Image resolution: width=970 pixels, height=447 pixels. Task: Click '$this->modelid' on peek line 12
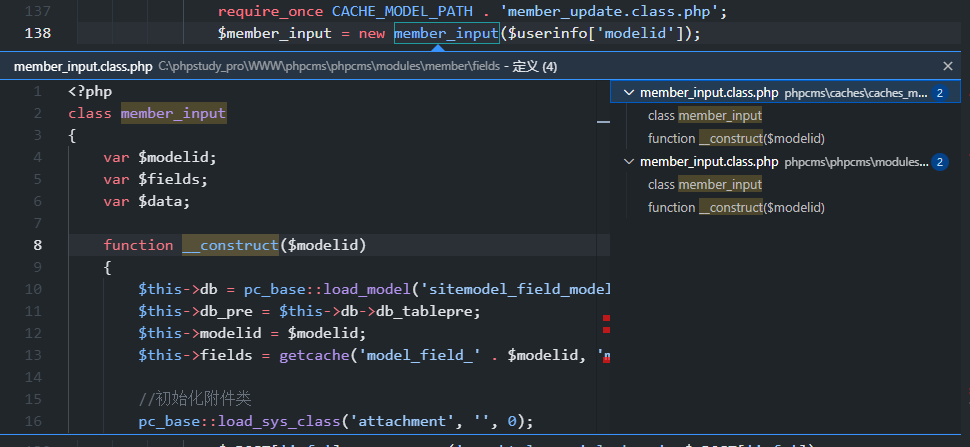pos(200,333)
